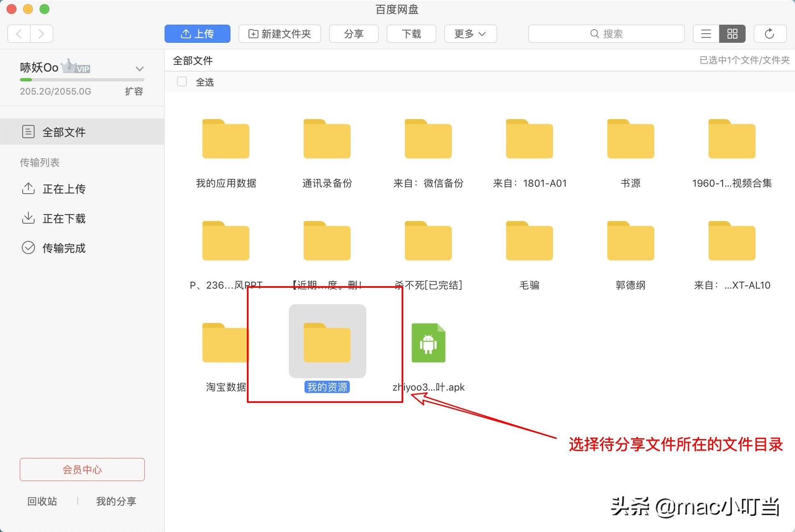Open 我的分享 shared files page
This screenshot has height=532, width=795.
[116, 501]
